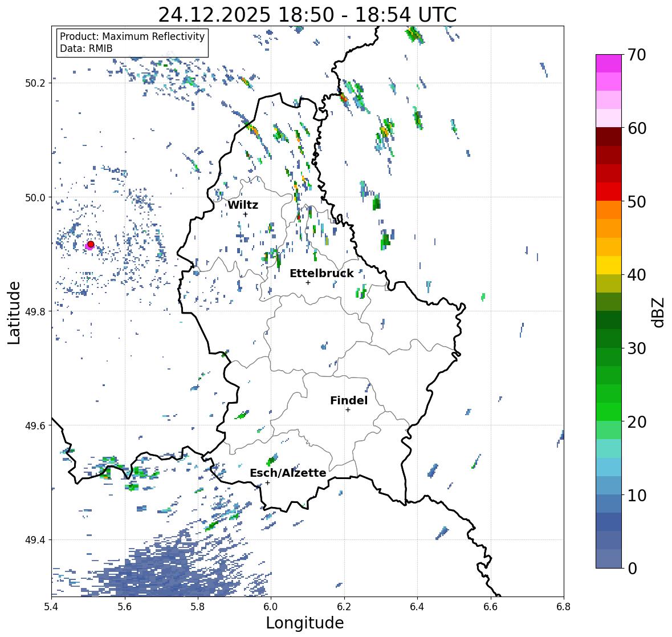The height and width of the screenshot is (637, 672).
Task: Click the 6.2 longitude tick label
Action: pos(344,607)
